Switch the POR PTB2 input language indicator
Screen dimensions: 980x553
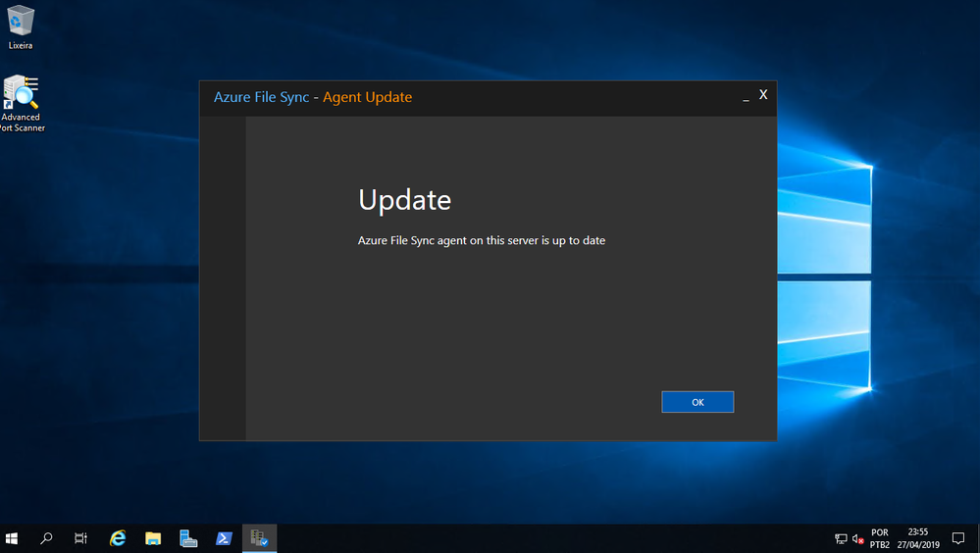point(879,538)
